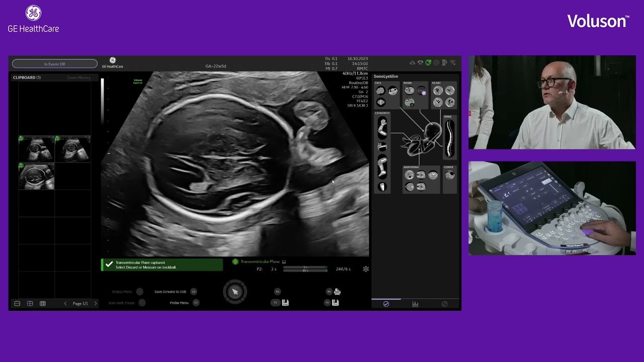This screenshot has height=362, width=644.
Task: Switch to single image clipboard layout
Action: (x=17, y=304)
